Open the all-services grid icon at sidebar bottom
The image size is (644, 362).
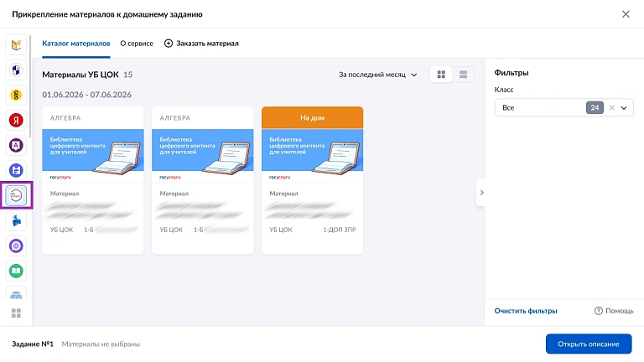click(x=16, y=313)
